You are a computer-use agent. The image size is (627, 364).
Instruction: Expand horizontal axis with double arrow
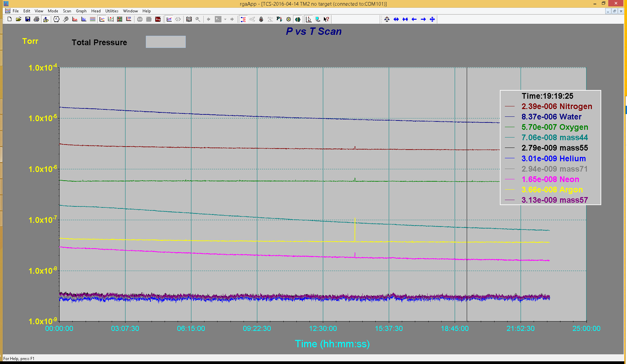(396, 19)
